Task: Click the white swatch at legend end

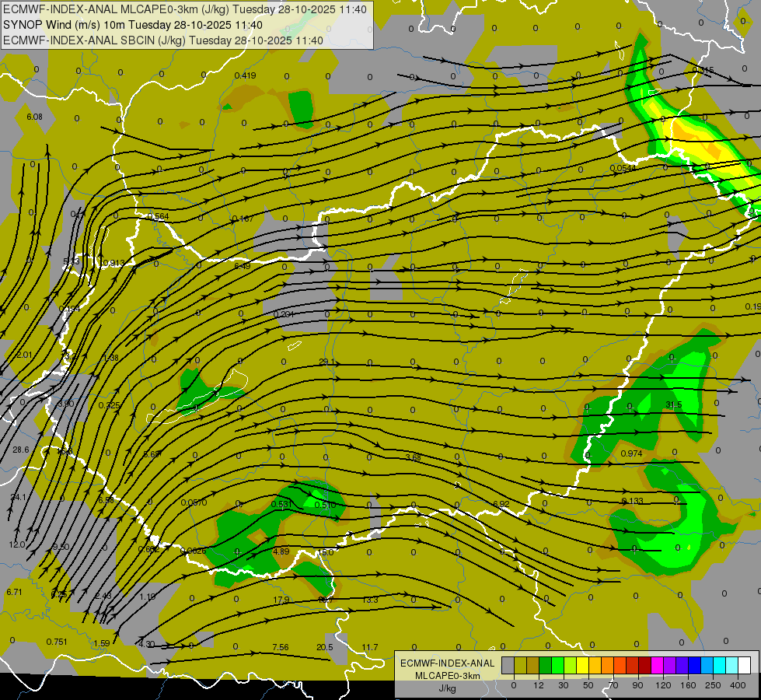Action: [745, 665]
